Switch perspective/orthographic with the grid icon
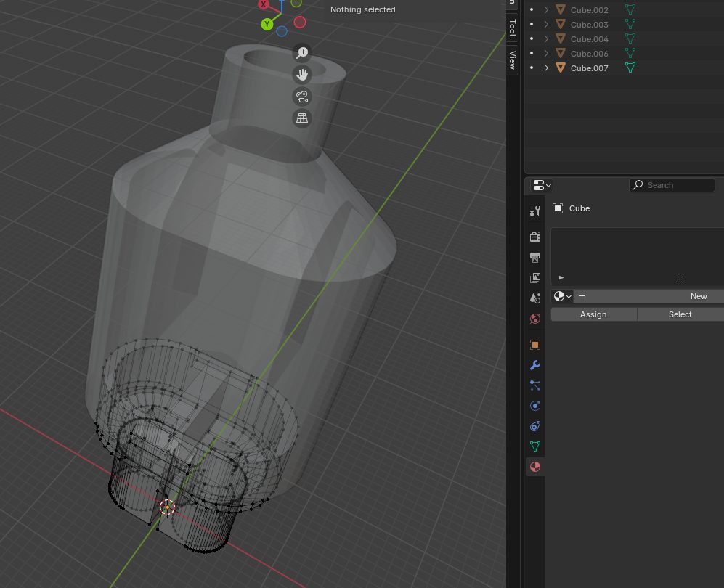Screen dimensions: 724x588 302,118
